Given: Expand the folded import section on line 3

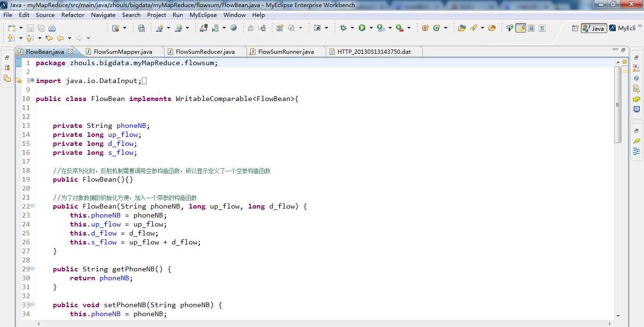Looking at the screenshot, I should 33,80.
